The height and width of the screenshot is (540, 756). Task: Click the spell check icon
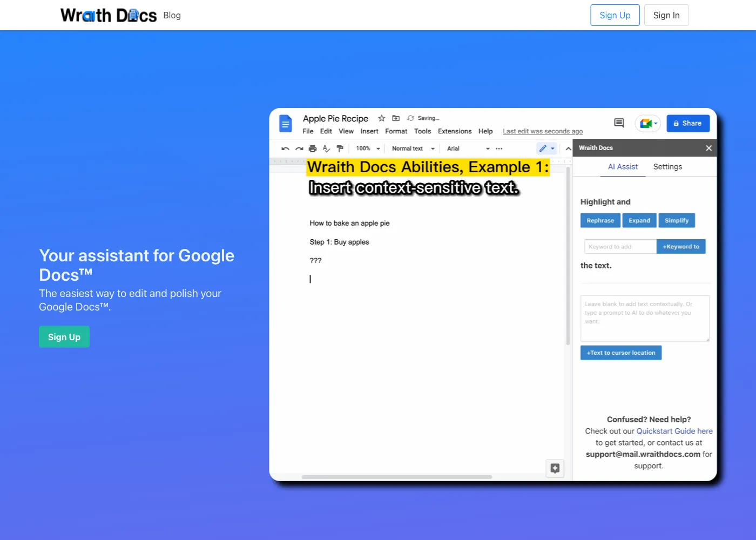click(326, 148)
